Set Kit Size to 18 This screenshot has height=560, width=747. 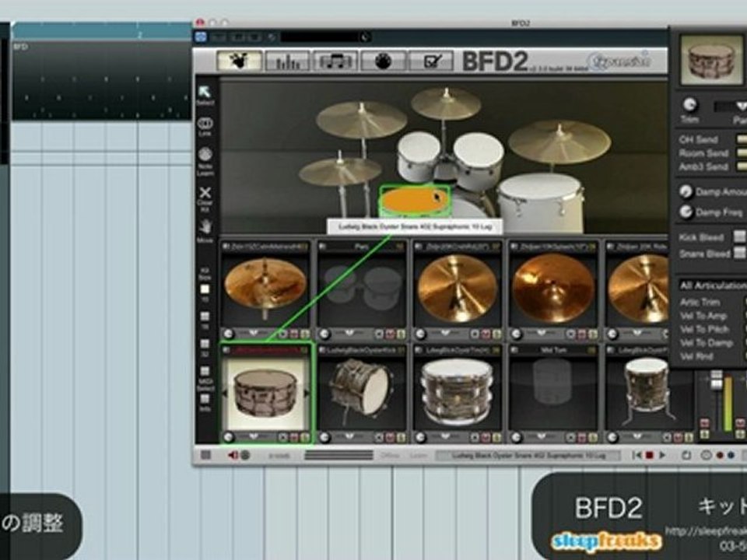[x=205, y=317]
